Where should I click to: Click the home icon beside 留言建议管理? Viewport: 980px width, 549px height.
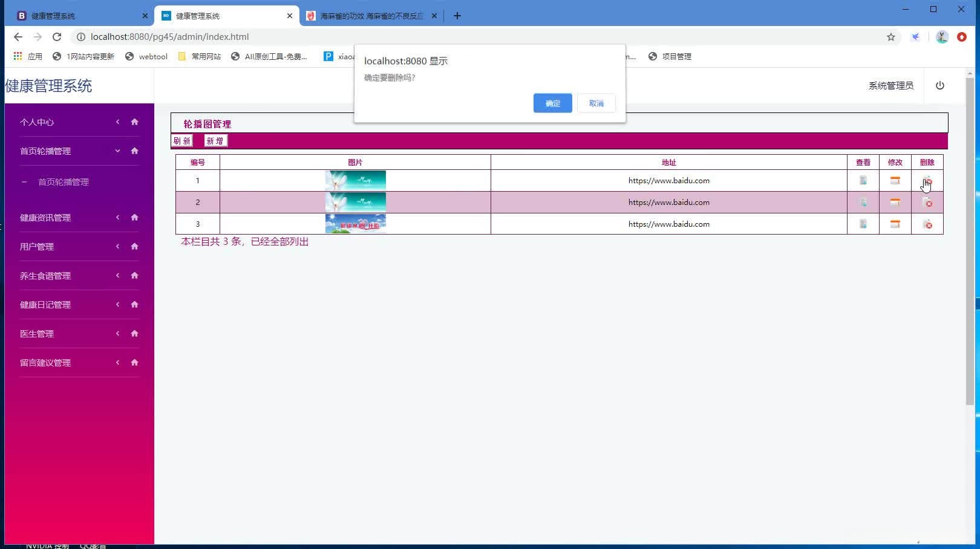[134, 362]
